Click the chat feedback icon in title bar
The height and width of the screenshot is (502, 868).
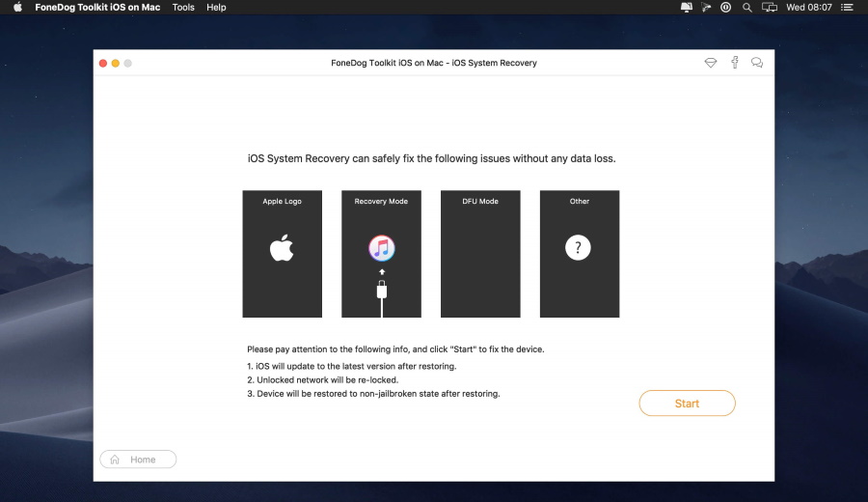click(757, 63)
